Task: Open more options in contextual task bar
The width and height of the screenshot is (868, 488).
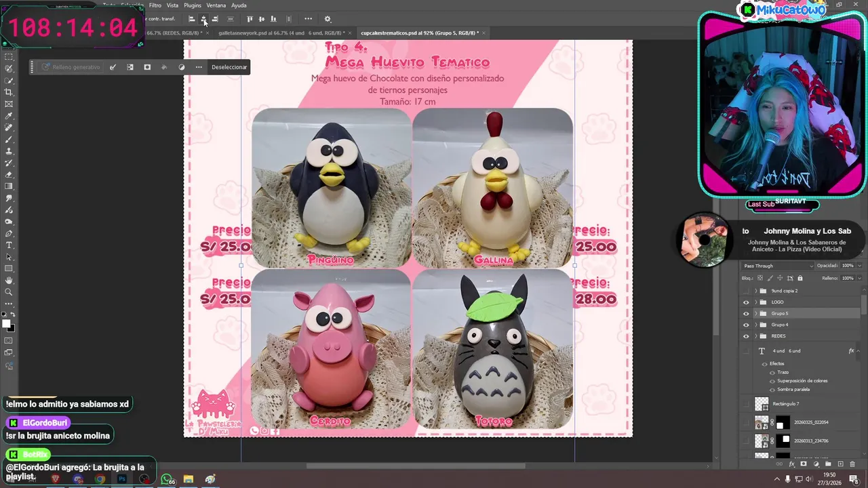Action: (199, 67)
